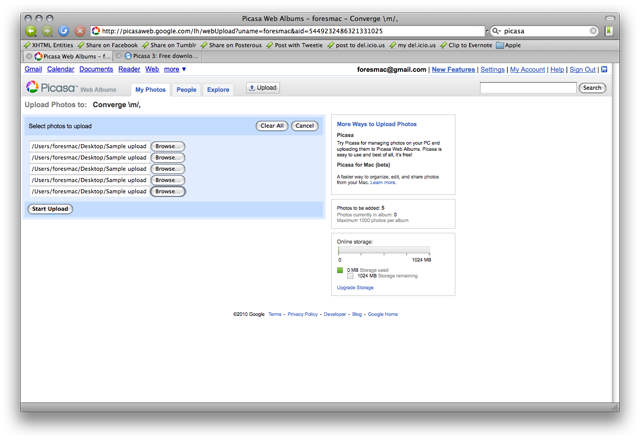Click Browse button for fourth file row
This screenshot has height=440, width=640.
pyautogui.click(x=168, y=180)
